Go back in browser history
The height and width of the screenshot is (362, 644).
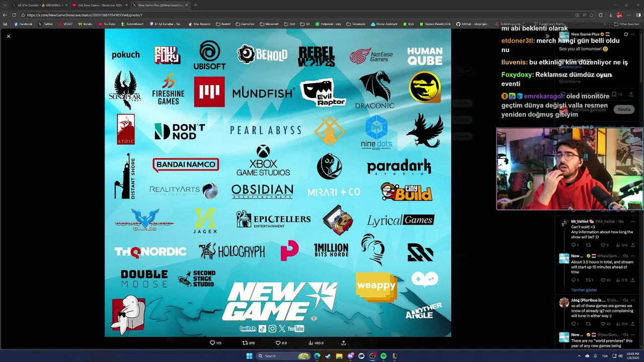tap(5, 15)
